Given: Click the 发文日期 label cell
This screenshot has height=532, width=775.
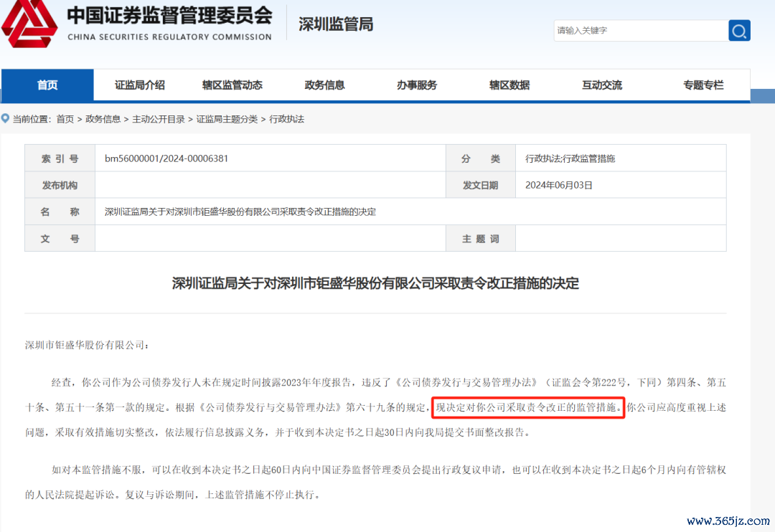Looking at the screenshot, I should 480,185.
